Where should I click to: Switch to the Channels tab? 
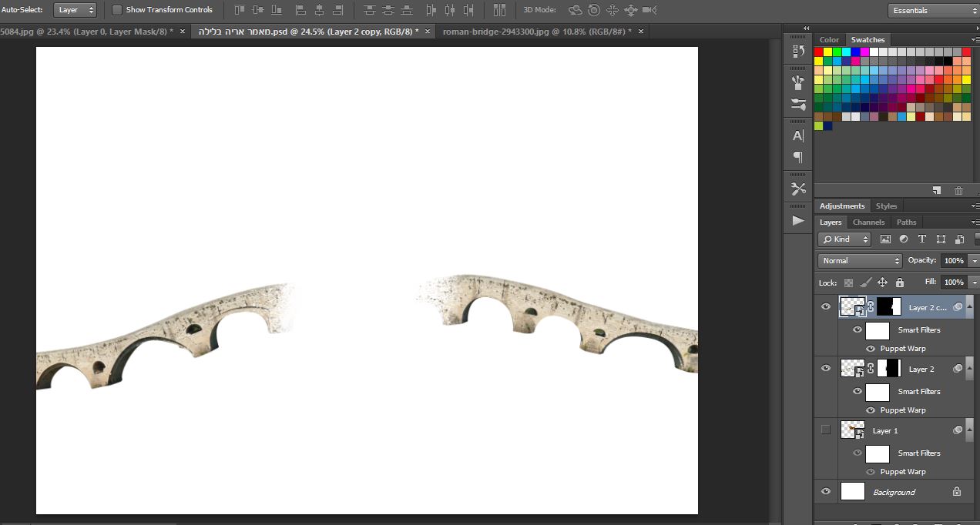pyautogui.click(x=868, y=222)
